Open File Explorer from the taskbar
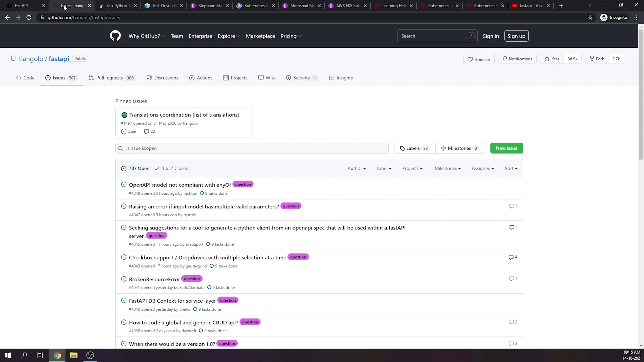Viewport: 644px width, 362px height. [74, 355]
